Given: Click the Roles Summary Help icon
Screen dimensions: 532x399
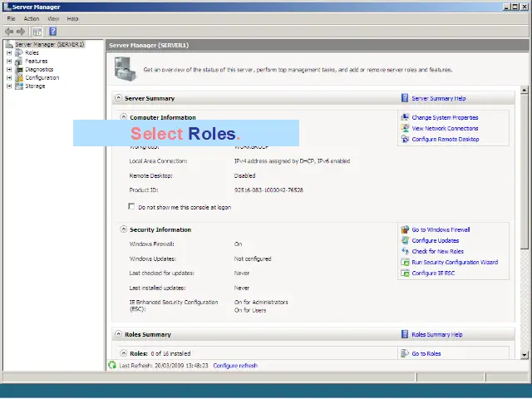Looking at the screenshot, I should 405,334.
